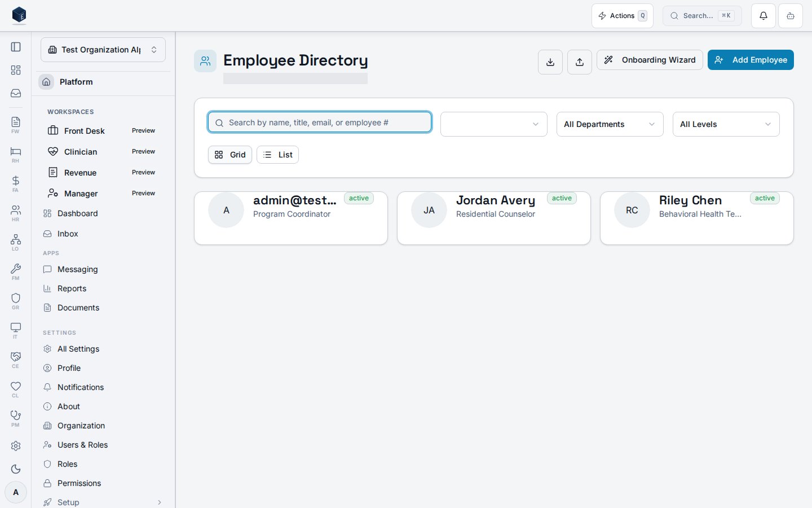Image resolution: width=812 pixels, height=508 pixels.
Task: Open Reports app
Action: click(103, 288)
